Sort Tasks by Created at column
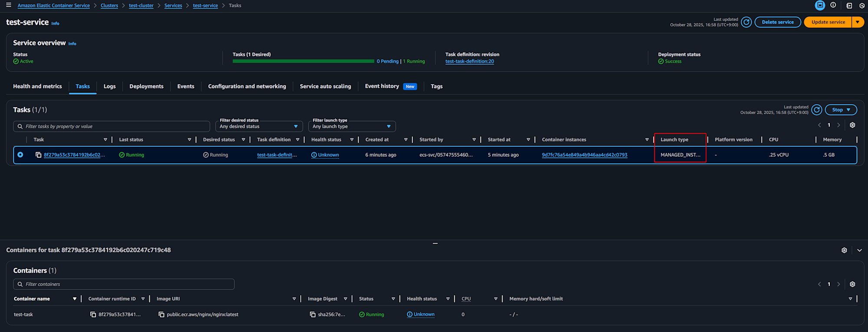The height and width of the screenshot is (332, 868). tap(406, 140)
